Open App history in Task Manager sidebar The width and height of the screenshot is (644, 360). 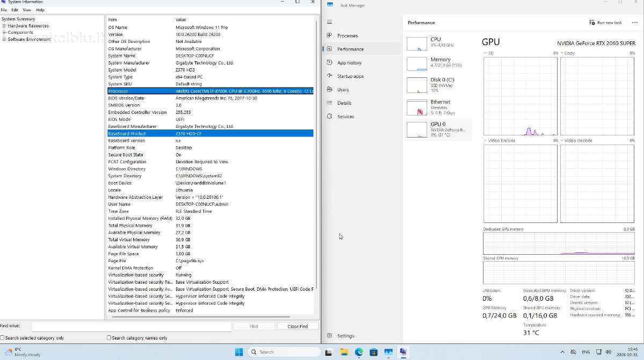[x=361, y=62]
